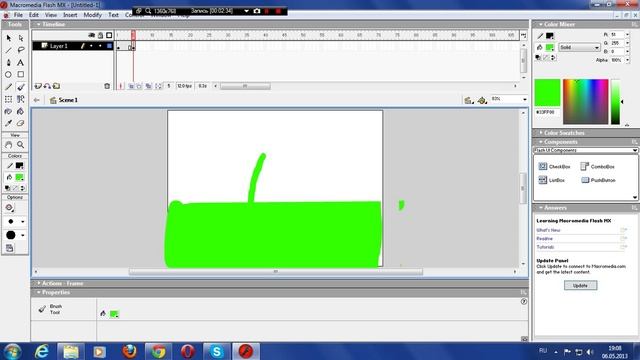The height and width of the screenshot is (360, 640).
Task: Open the View menu
Action: click(51, 15)
